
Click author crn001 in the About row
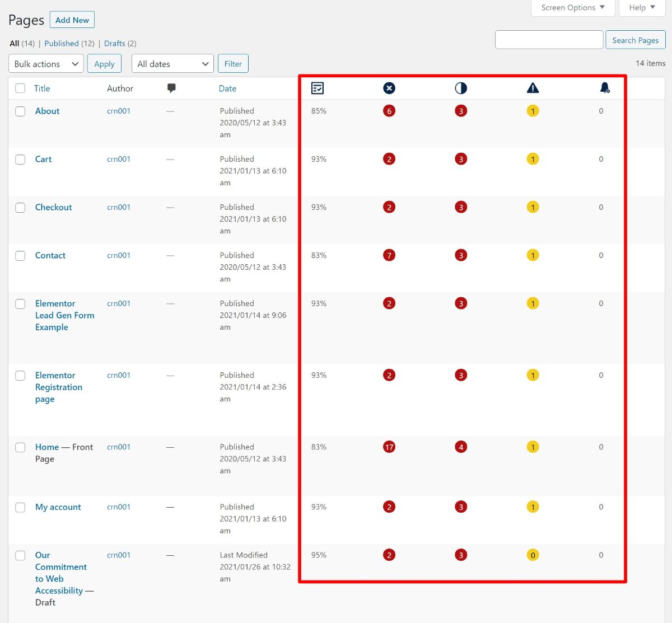119,111
